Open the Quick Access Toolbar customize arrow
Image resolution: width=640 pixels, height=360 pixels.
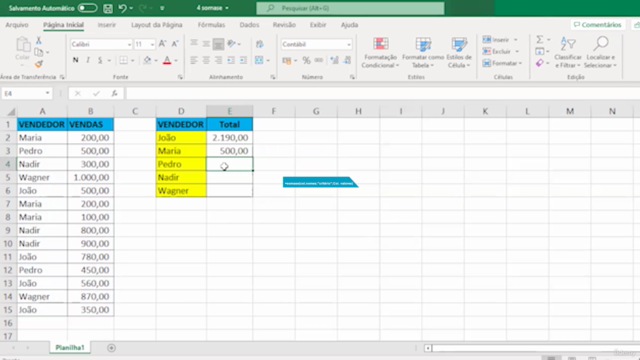point(162,8)
